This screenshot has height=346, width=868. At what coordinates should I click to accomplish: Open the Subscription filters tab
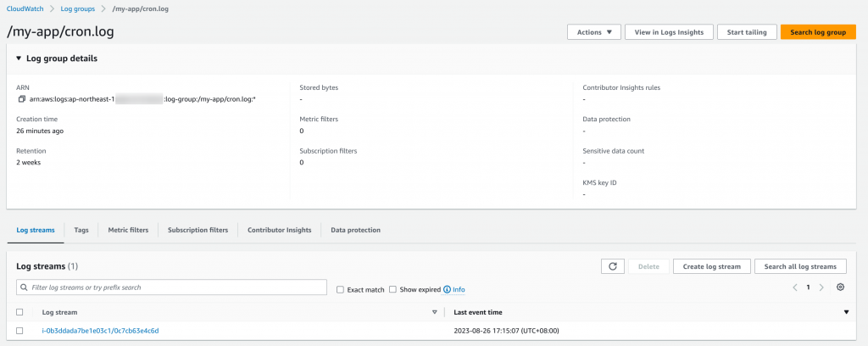(198, 230)
